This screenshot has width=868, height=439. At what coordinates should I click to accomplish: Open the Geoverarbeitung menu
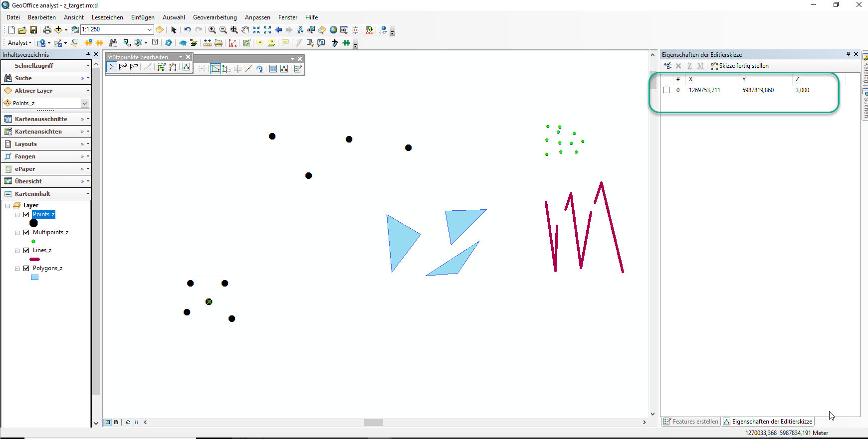215,17
